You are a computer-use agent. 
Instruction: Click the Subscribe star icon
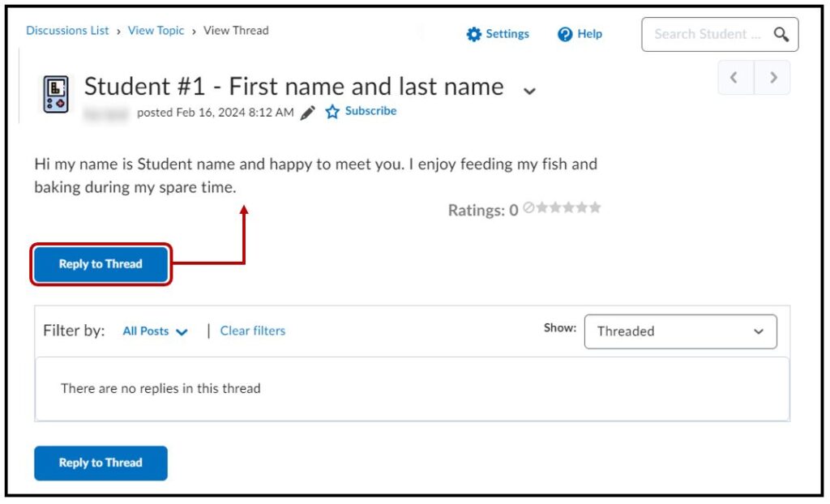[332, 112]
